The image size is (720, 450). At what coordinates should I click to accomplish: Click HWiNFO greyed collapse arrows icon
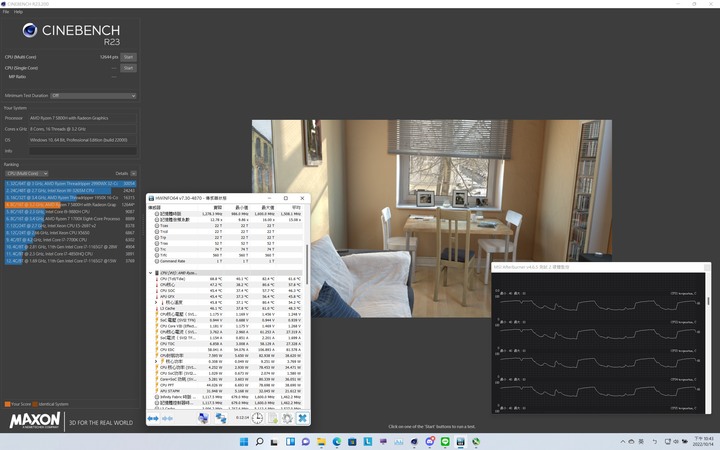tap(168, 418)
